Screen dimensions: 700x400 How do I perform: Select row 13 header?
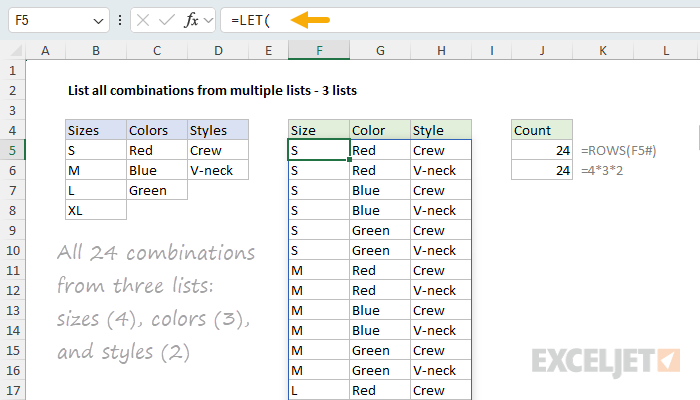[12, 310]
